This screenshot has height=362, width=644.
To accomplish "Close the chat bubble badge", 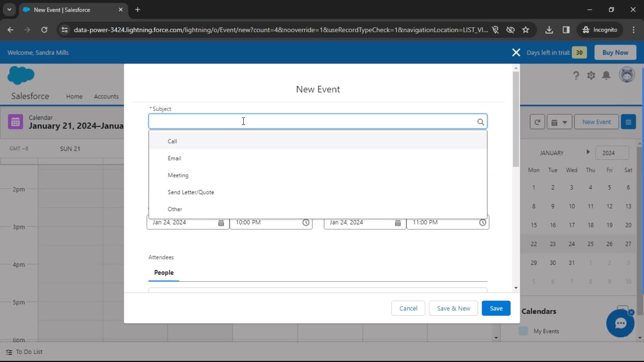I will tap(631, 312).
